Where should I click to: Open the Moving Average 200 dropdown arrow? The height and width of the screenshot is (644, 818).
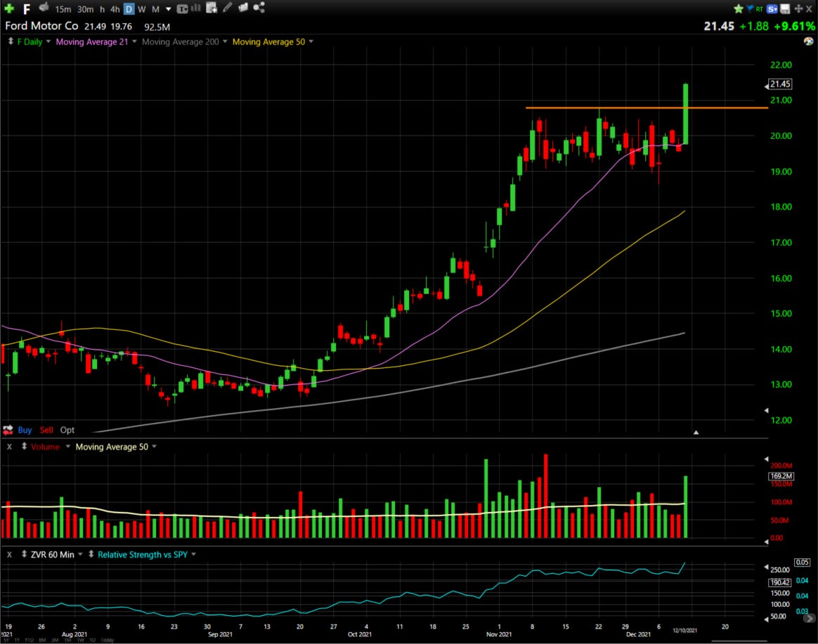[x=226, y=41]
